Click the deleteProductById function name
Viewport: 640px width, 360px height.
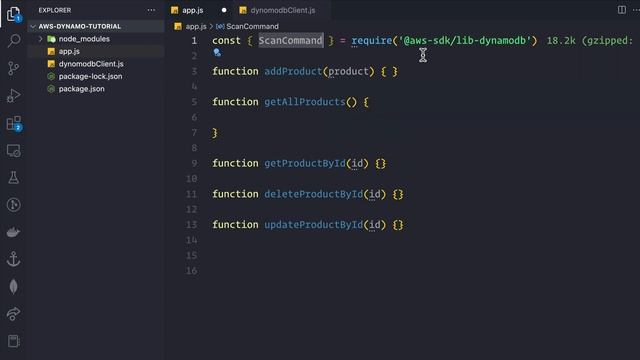pos(313,194)
